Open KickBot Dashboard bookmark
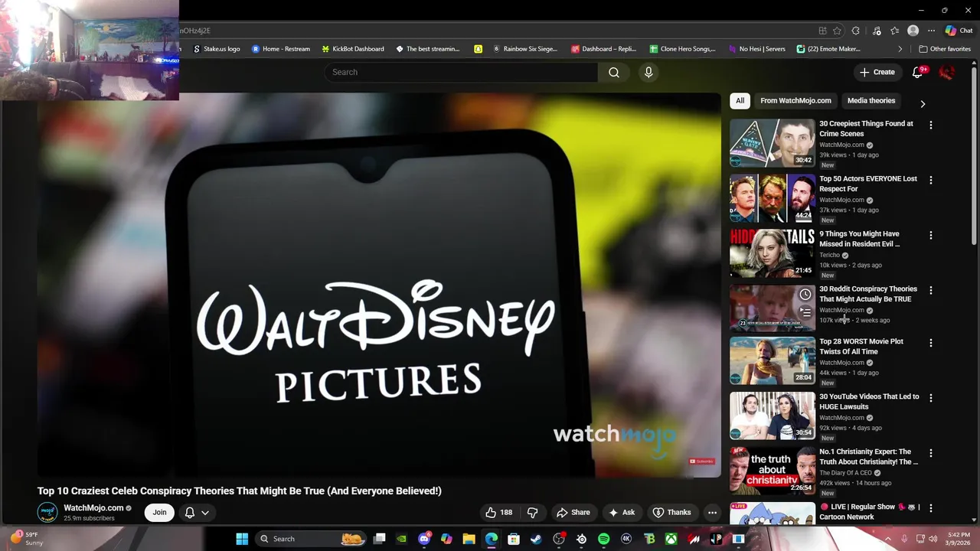This screenshot has height=551, width=980. click(x=353, y=49)
